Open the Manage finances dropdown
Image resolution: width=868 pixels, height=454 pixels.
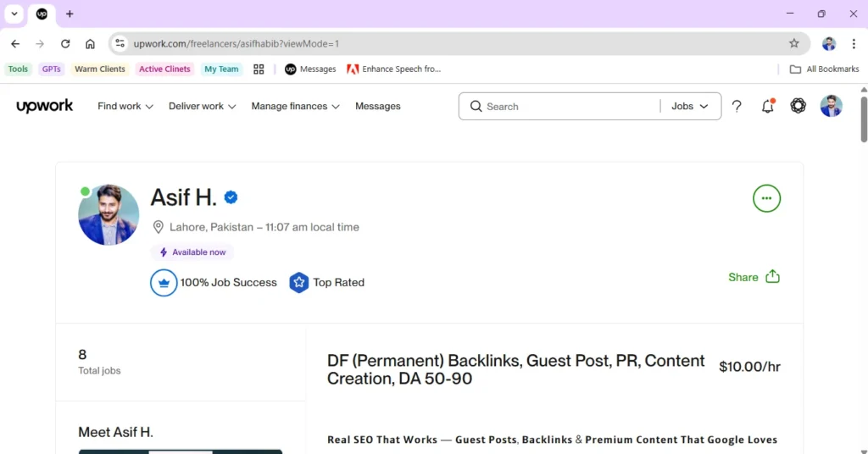point(295,107)
